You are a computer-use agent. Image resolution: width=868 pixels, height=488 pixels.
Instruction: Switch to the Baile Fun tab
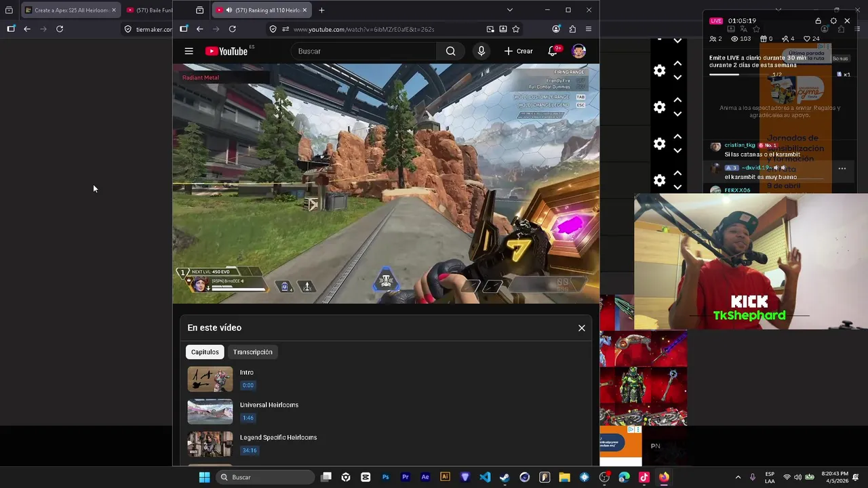point(149,10)
